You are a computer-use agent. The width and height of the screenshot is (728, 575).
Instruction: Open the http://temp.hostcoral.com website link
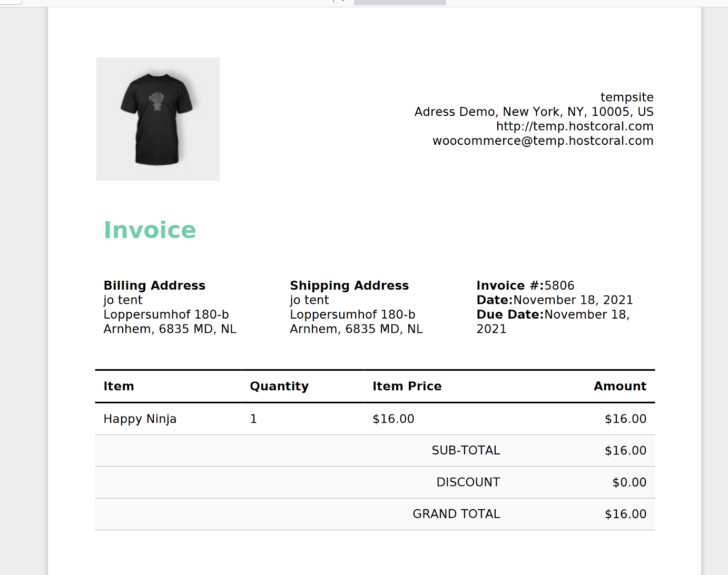[x=574, y=126]
